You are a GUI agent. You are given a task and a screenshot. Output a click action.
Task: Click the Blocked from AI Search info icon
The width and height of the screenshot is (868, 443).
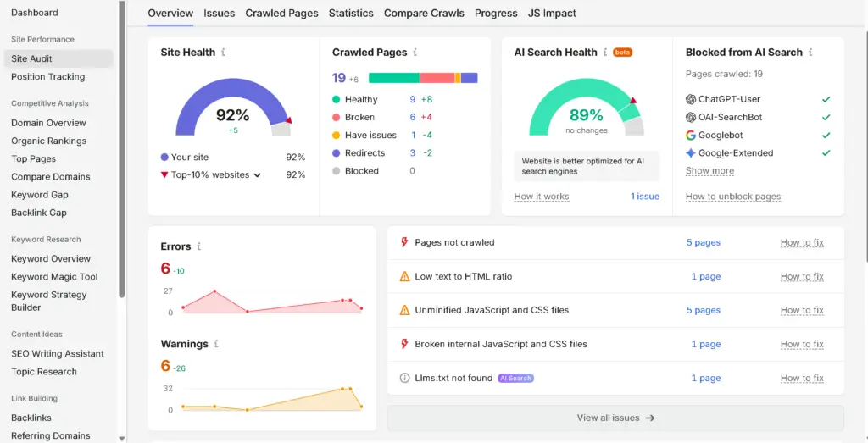810,52
